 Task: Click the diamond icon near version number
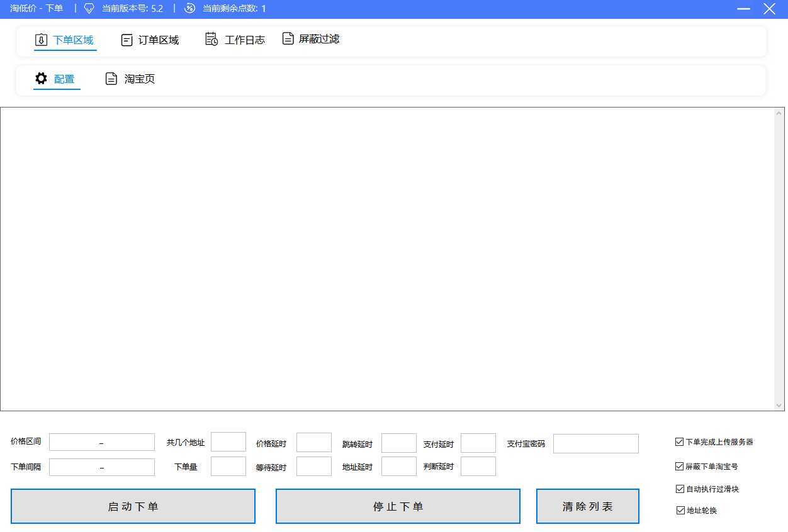click(89, 9)
